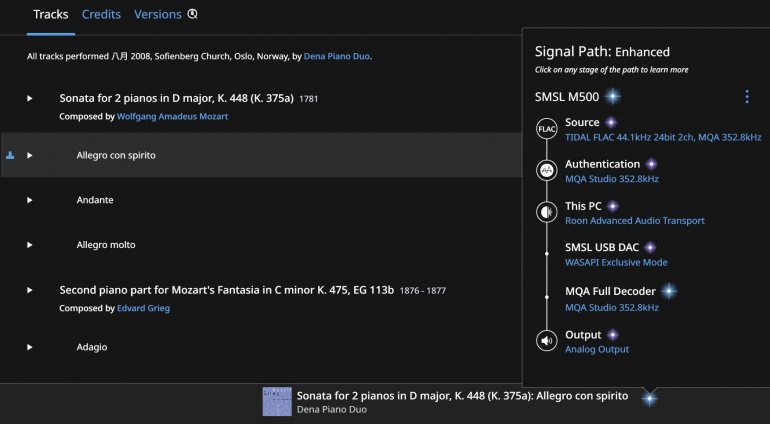This screenshot has height=424, width=770.
Task: Open the SMSL M500 three-dot menu
Action: point(746,97)
